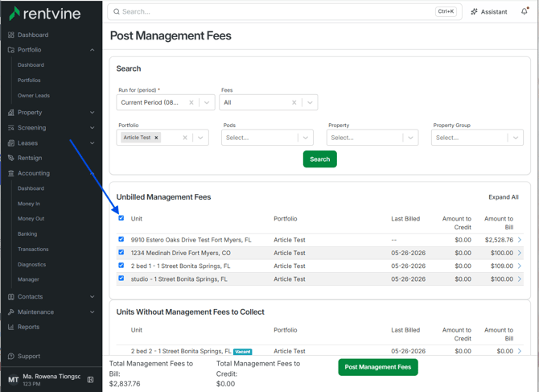Open details arrow for 2 bed 2 row
Screen dimensions: 539x392
pos(520,351)
